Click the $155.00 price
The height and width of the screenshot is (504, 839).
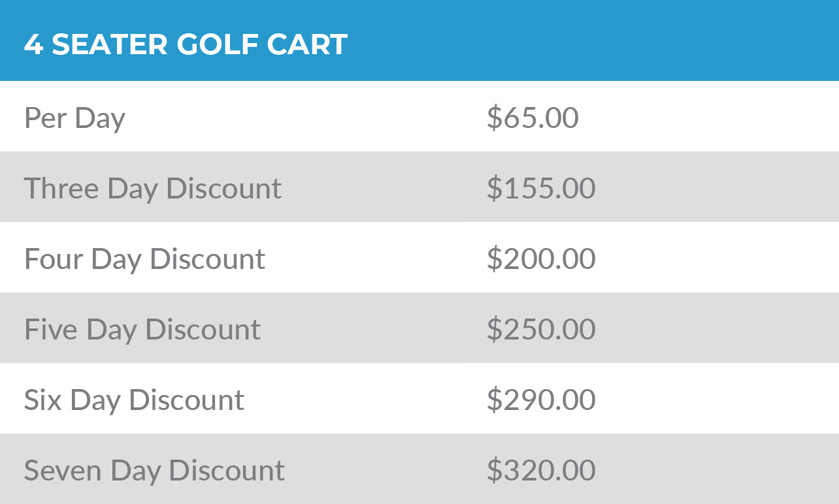tap(541, 189)
